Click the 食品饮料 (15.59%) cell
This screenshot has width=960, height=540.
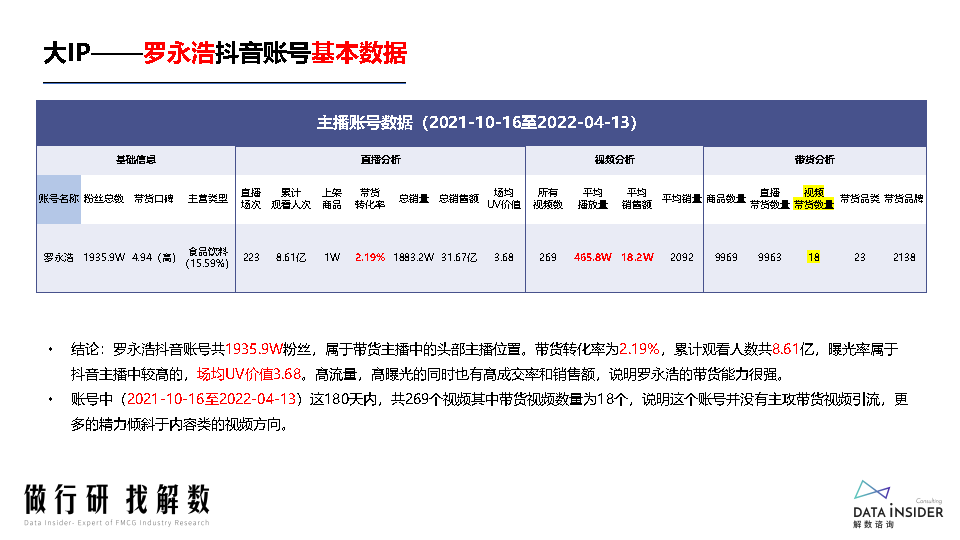tap(208, 258)
